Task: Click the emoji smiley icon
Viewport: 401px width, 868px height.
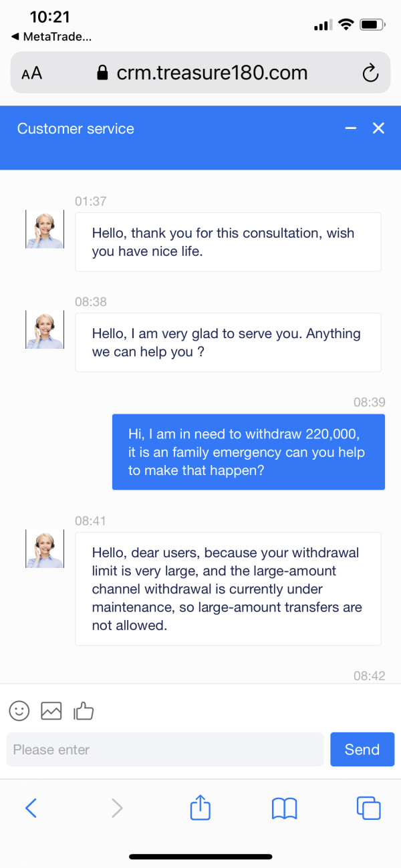Action: point(19,711)
